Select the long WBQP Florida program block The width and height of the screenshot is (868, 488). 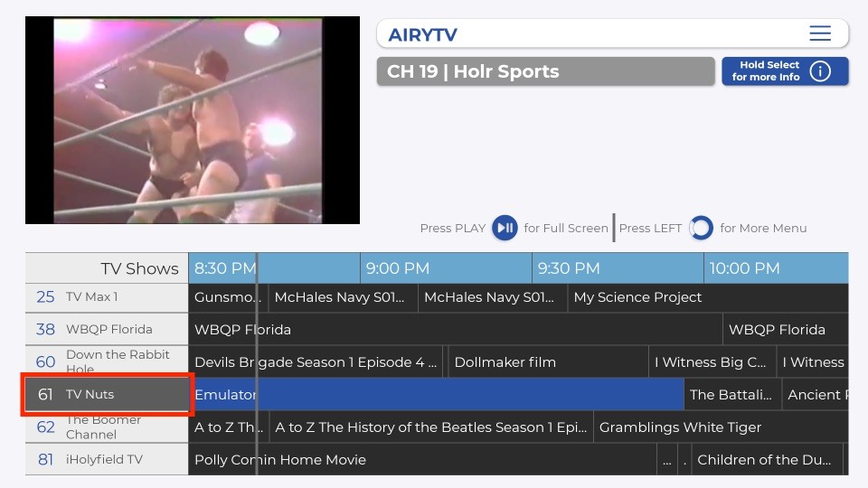coord(455,330)
